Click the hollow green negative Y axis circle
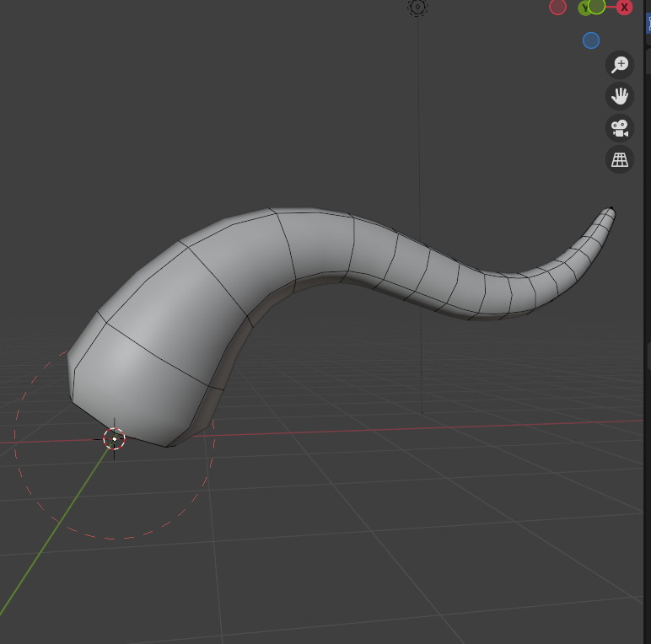The height and width of the screenshot is (644, 651). [597, 6]
